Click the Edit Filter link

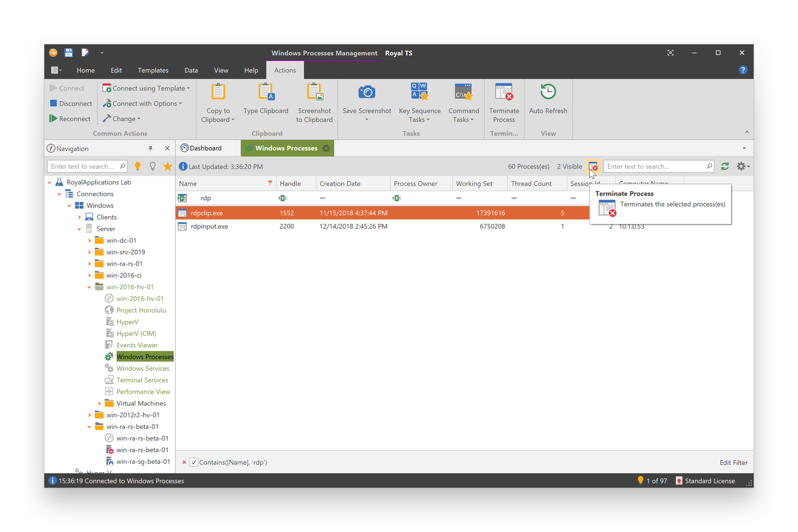[x=733, y=463]
